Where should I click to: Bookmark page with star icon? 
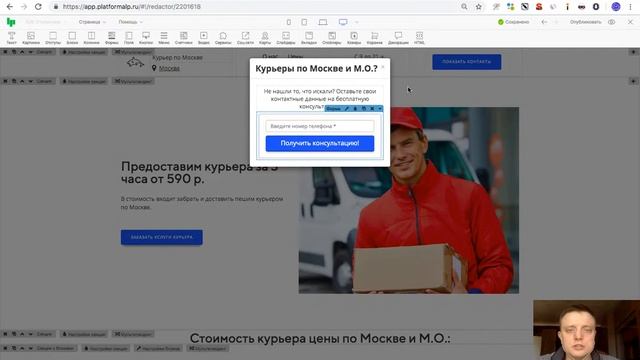(x=478, y=7)
